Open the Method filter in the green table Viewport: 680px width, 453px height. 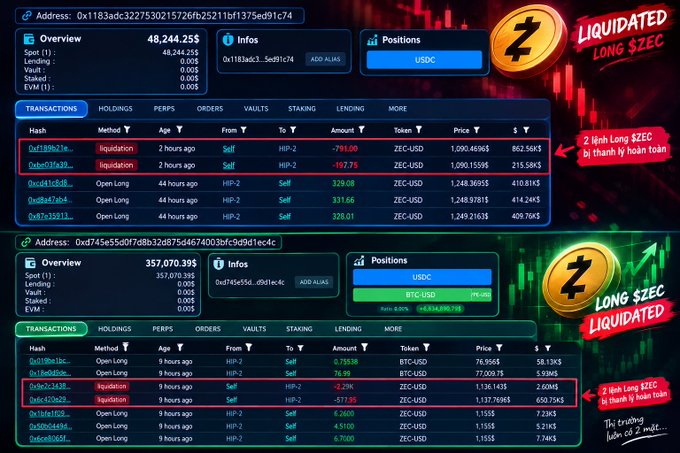tap(125, 347)
